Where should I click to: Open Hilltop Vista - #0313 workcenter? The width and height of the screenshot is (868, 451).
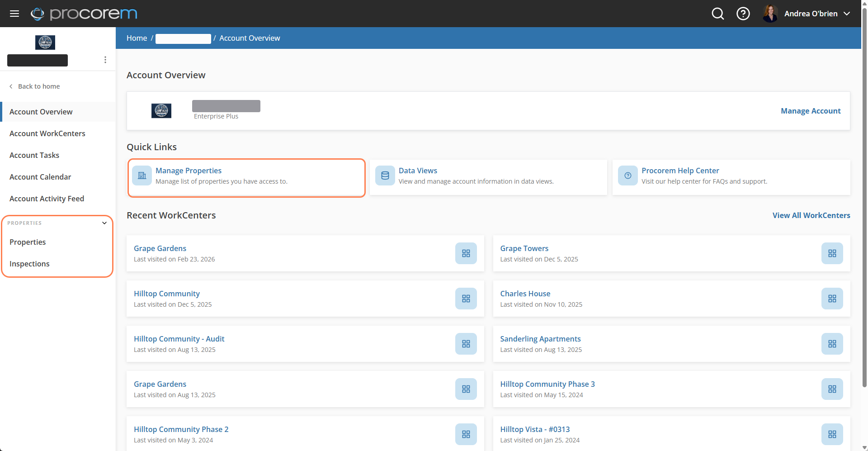coord(535,429)
